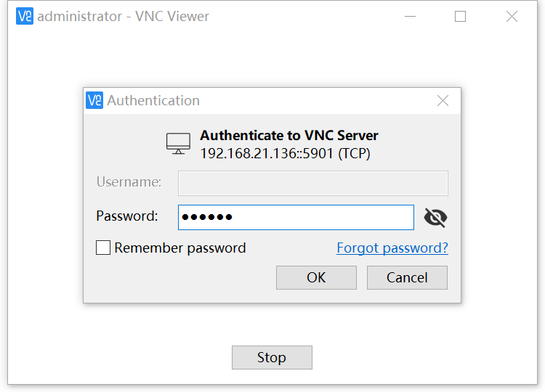The width and height of the screenshot is (545, 392).
Task: Maximize the VNC Viewer window
Action: click(460, 17)
